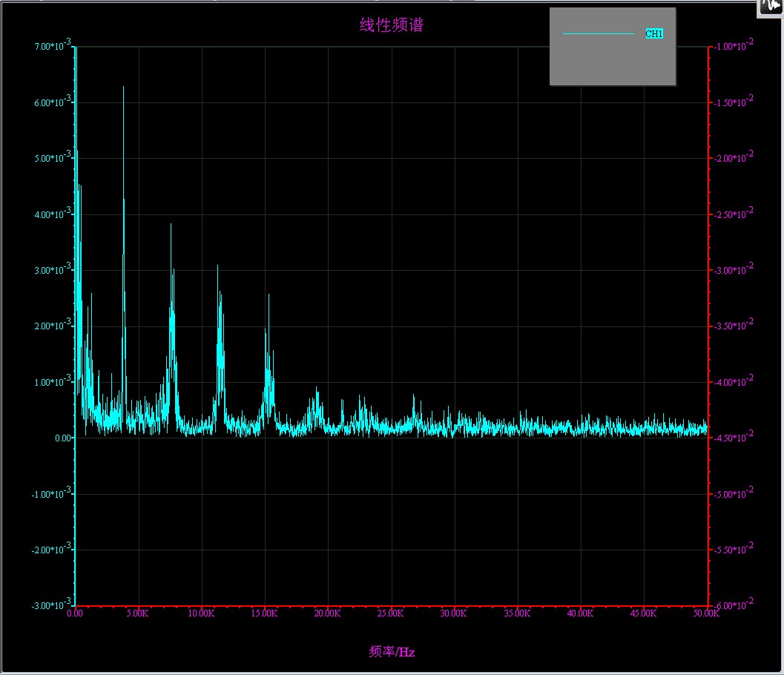Click the tallest spectrum peak near 4K
Screen dimensions: 784x675
pyautogui.click(x=123, y=89)
